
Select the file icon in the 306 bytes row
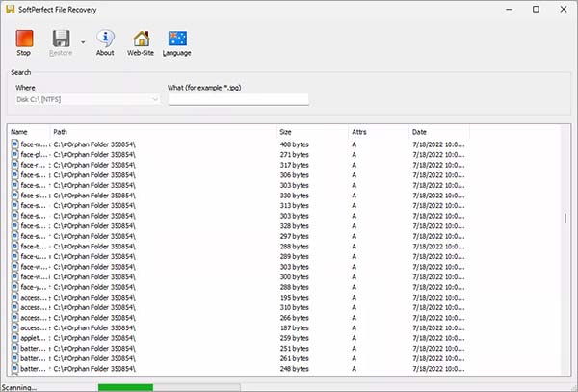15,174
